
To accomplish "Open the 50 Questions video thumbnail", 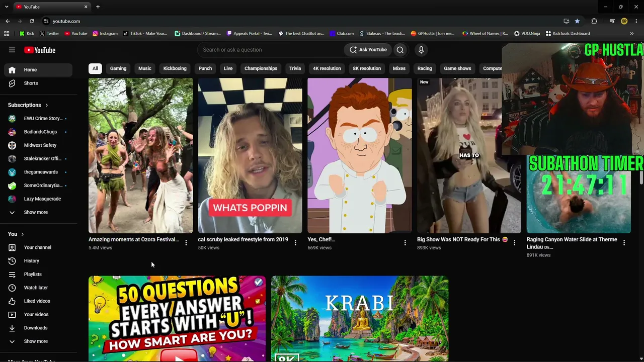I will 177,319.
